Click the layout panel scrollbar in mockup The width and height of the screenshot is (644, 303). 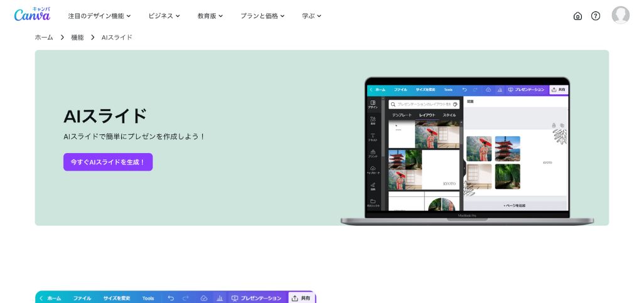click(x=461, y=136)
